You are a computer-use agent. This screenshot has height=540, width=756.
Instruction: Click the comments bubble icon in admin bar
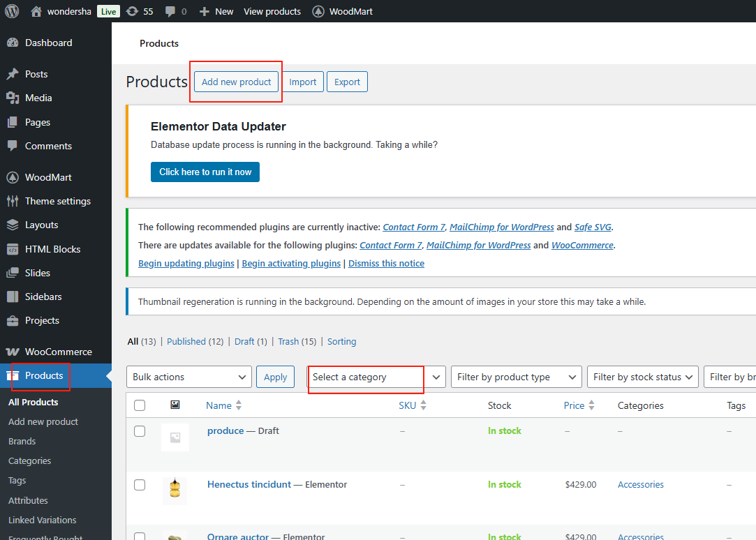[170, 12]
